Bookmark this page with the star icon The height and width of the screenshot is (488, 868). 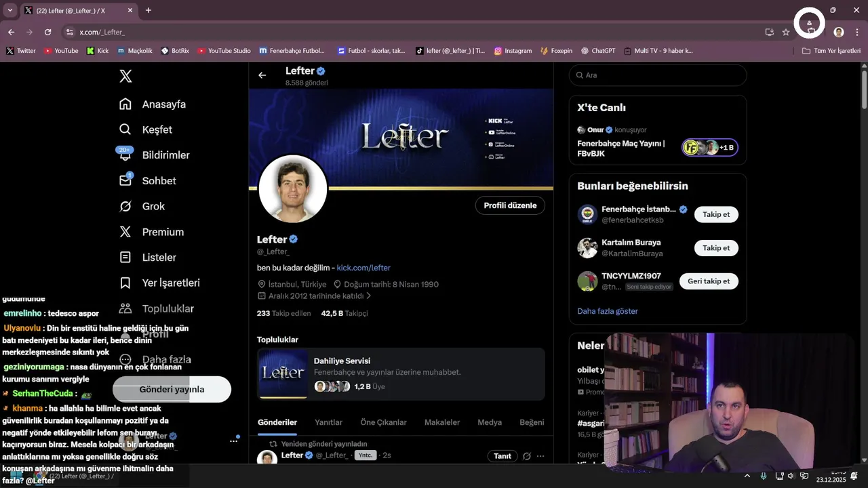coord(786,32)
